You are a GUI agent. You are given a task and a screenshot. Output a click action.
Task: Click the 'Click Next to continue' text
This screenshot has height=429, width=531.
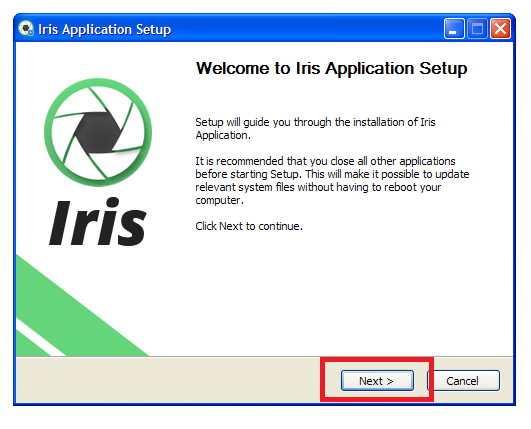point(249,226)
